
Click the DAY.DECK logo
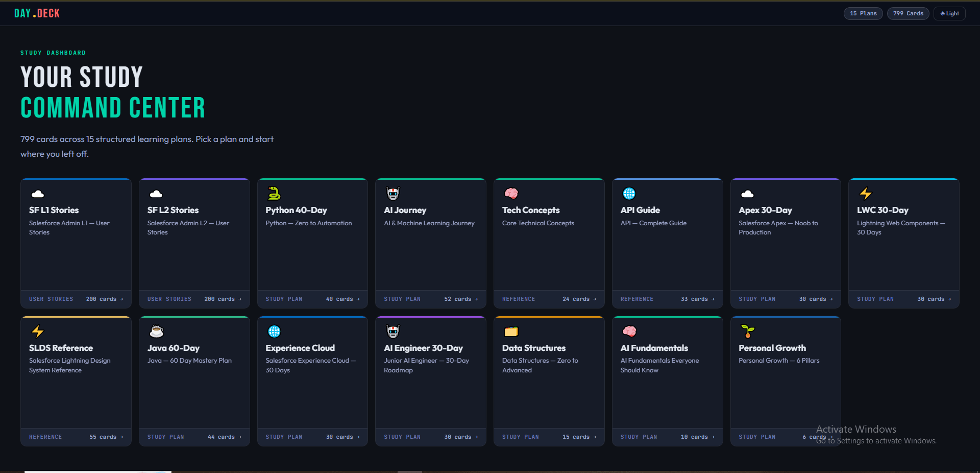[x=37, y=13]
